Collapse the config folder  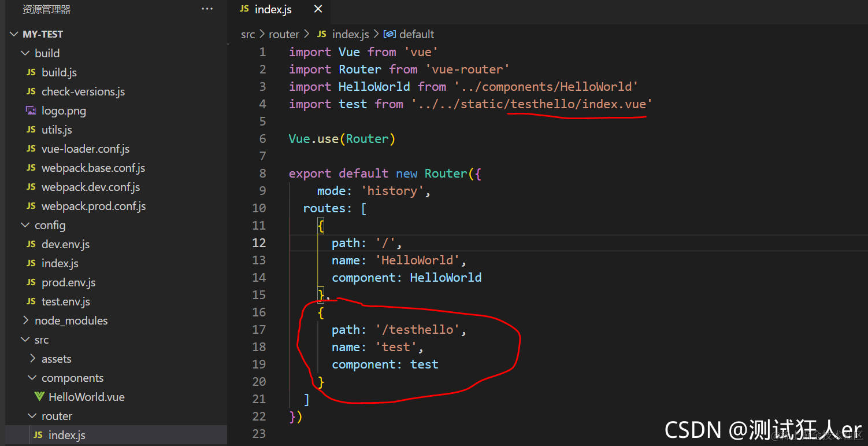coord(25,225)
